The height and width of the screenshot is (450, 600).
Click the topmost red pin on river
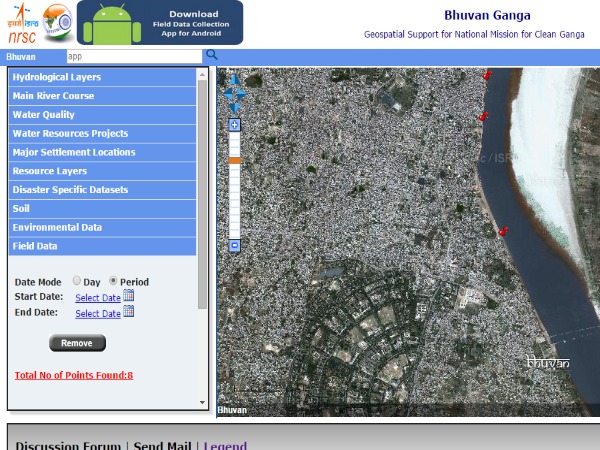coord(487,75)
